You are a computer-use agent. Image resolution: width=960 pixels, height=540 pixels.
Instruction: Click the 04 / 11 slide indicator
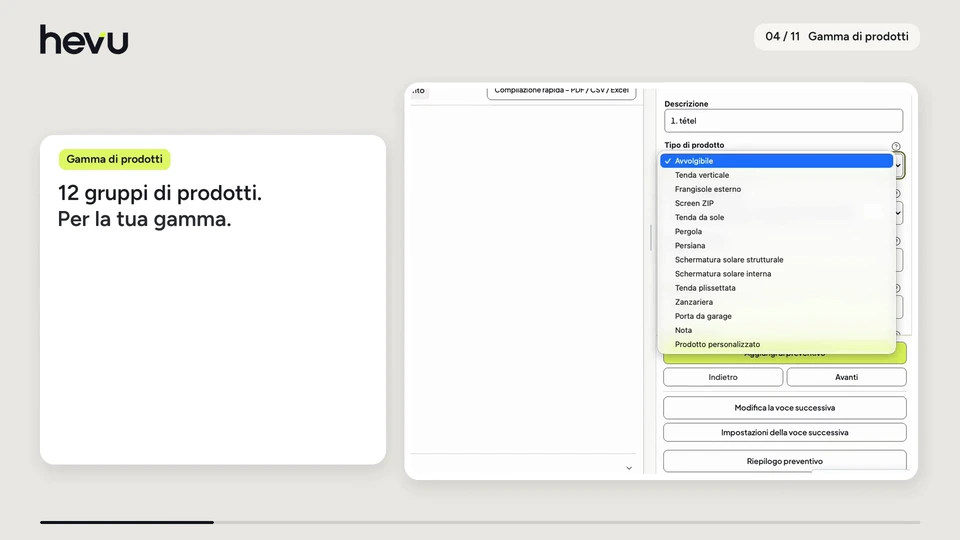point(836,37)
